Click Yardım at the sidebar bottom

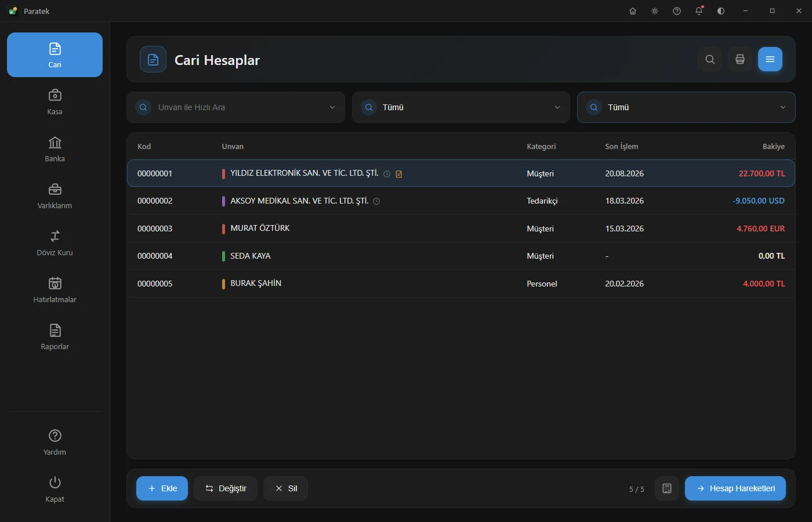55,442
